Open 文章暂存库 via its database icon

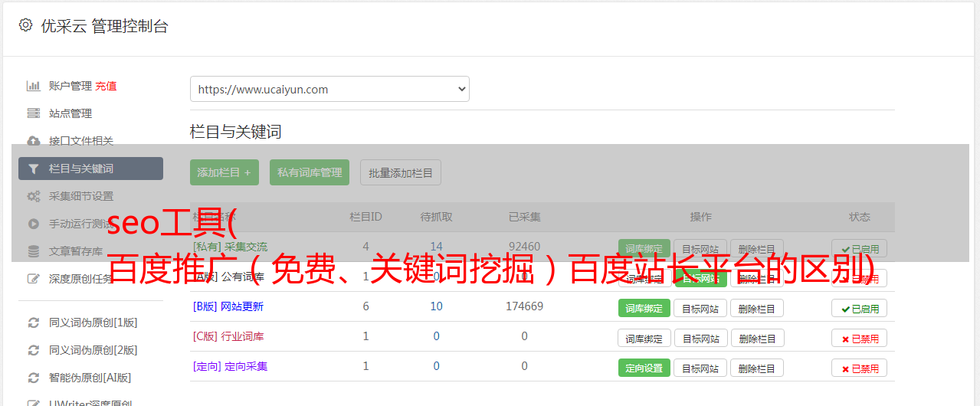34,251
